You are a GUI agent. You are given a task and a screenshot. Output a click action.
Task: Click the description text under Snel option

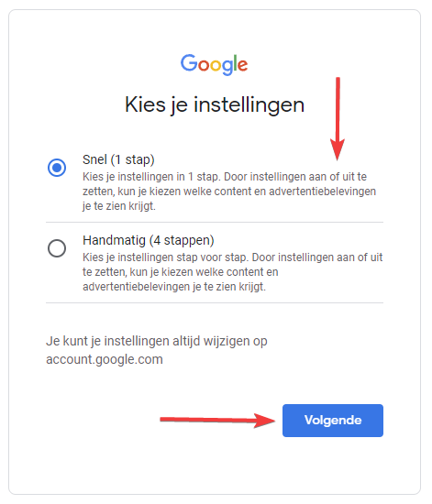click(x=229, y=192)
